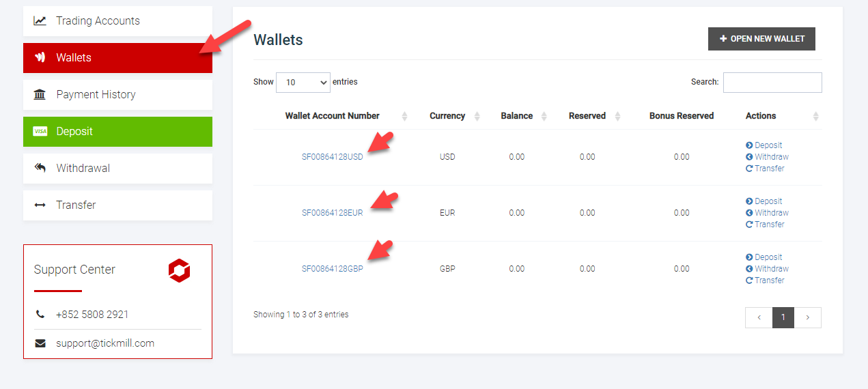Viewport: 868px width, 389px height.
Task: Click Open New Wallet button
Action: point(761,39)
